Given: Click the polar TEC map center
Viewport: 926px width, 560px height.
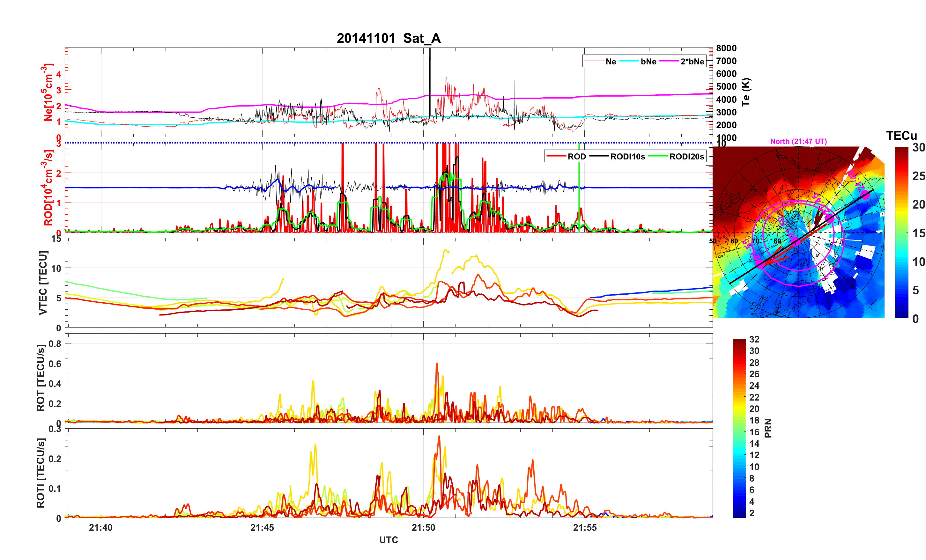Looking at the screenshot, I should 798,233.
